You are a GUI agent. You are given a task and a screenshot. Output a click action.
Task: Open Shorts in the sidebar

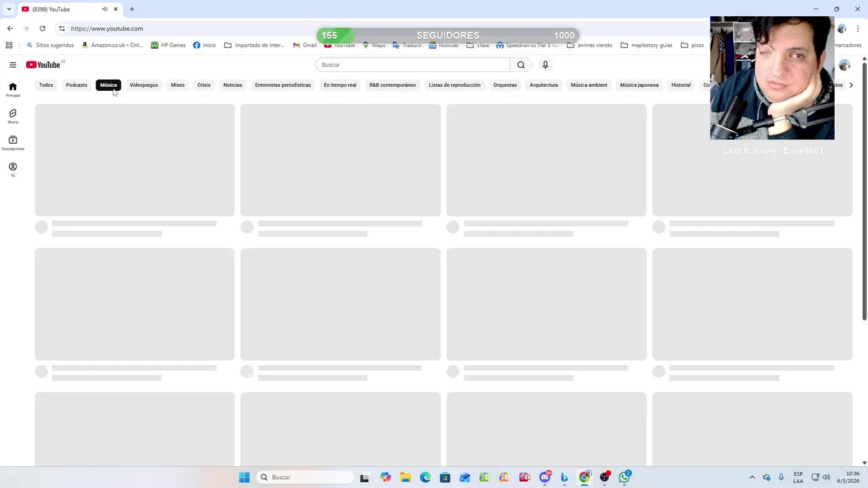pyautogui.click(x=13, y=116)
